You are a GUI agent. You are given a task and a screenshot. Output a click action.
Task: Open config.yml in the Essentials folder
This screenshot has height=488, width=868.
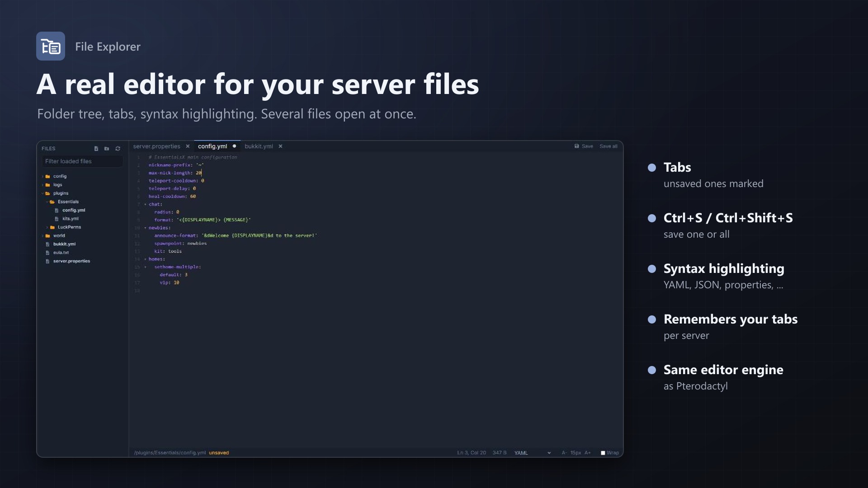click(x=74, y=211)
